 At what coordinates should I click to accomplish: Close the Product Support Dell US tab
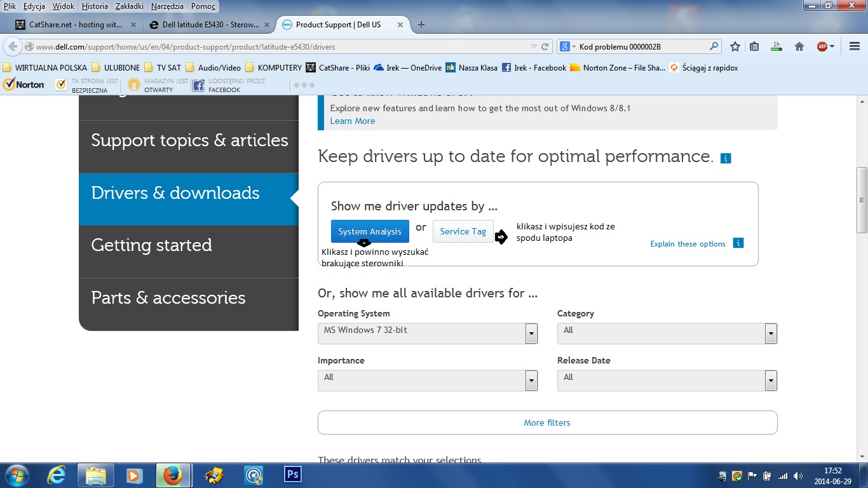tap(400, 25)
